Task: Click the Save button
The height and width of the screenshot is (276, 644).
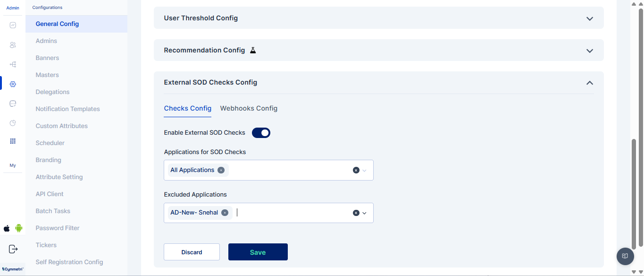Action: pyautogui.click(x=258, y=252)
